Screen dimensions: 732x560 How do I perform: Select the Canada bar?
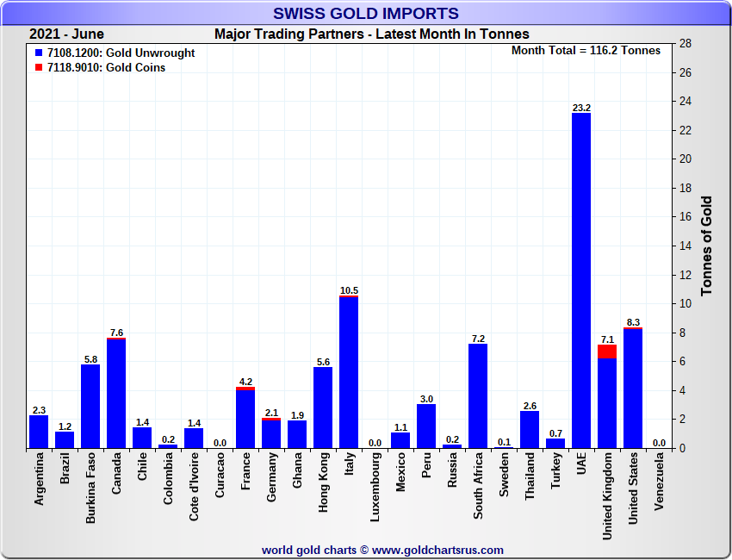(x=116, y=393)
